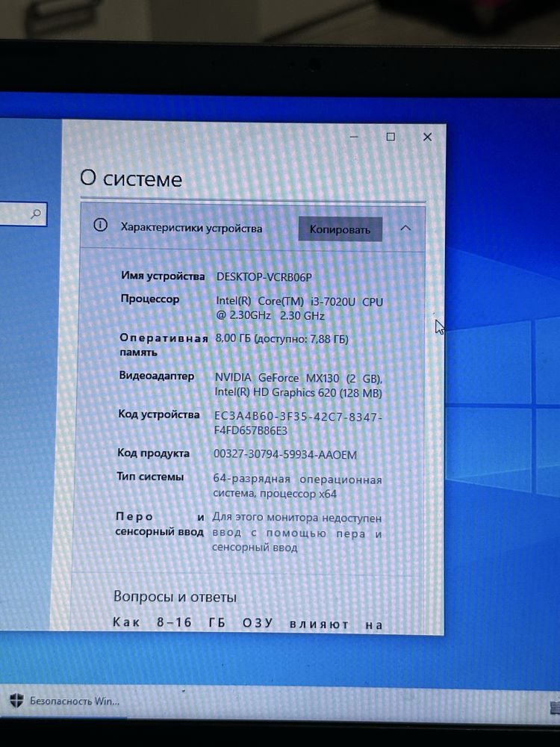Select device ID starting EC3A4B60-3F35
560x747 pixels.
tap(298, 423)
